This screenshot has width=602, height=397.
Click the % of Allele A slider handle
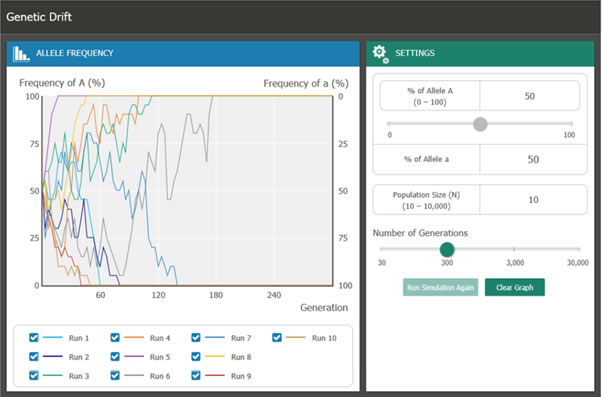pyautogui.click(x=480, y=124)
